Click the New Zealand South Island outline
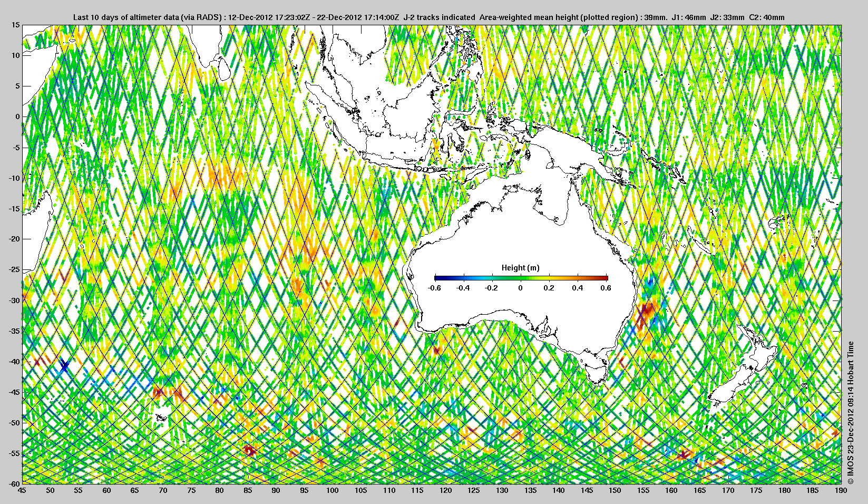 coord(733,383)
